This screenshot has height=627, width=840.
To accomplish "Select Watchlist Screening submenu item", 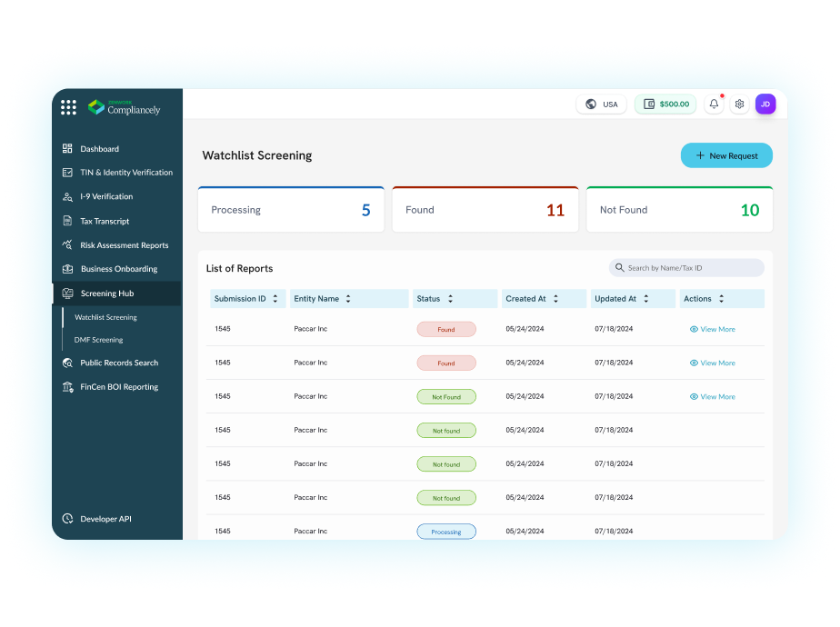I will click(105, 318).
